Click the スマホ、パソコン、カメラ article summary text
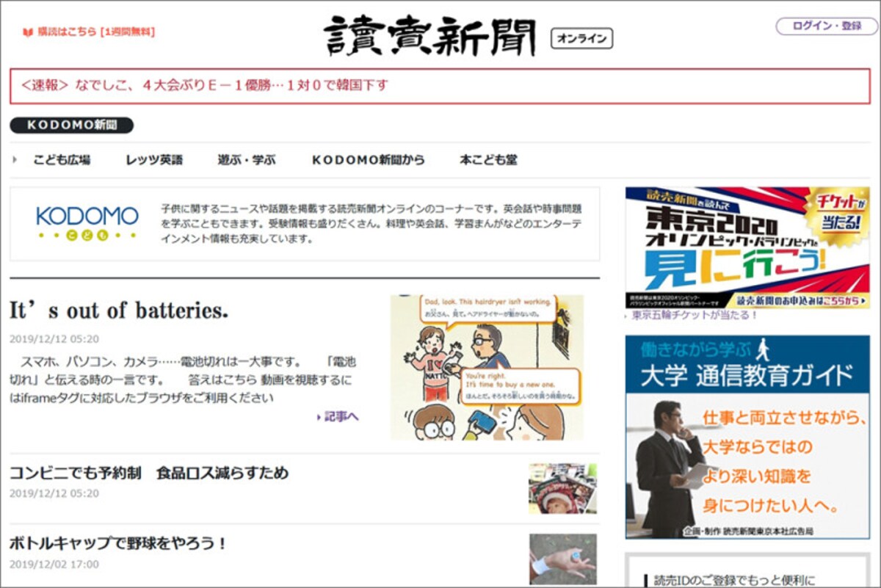 click(x=184, y=380)
